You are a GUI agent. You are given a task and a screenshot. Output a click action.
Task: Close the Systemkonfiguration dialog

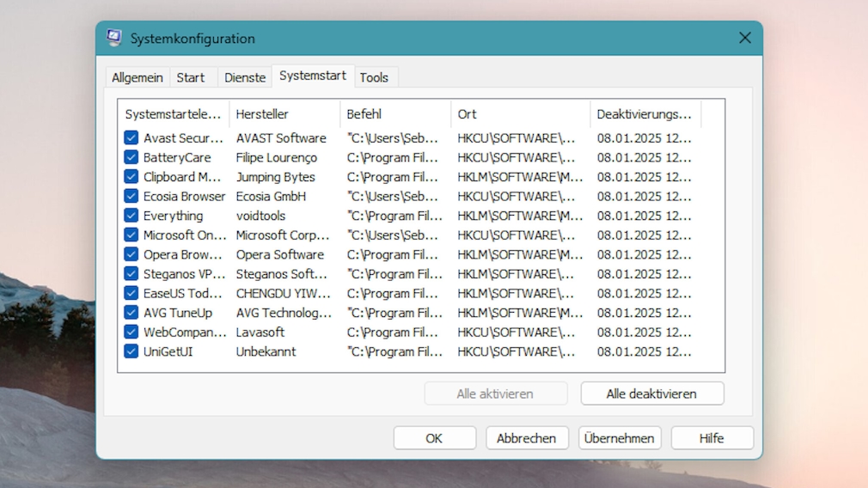[744, 38]
